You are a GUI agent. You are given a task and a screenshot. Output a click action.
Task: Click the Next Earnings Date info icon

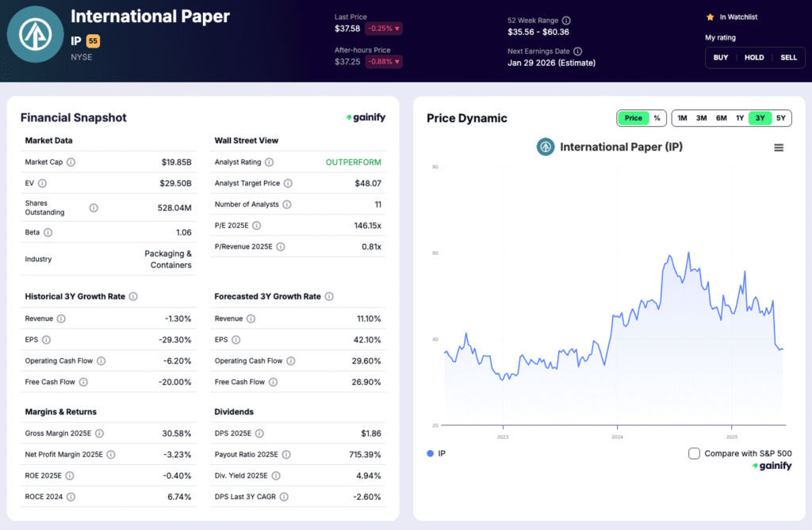pyautogui.click(x=578, y=50)
